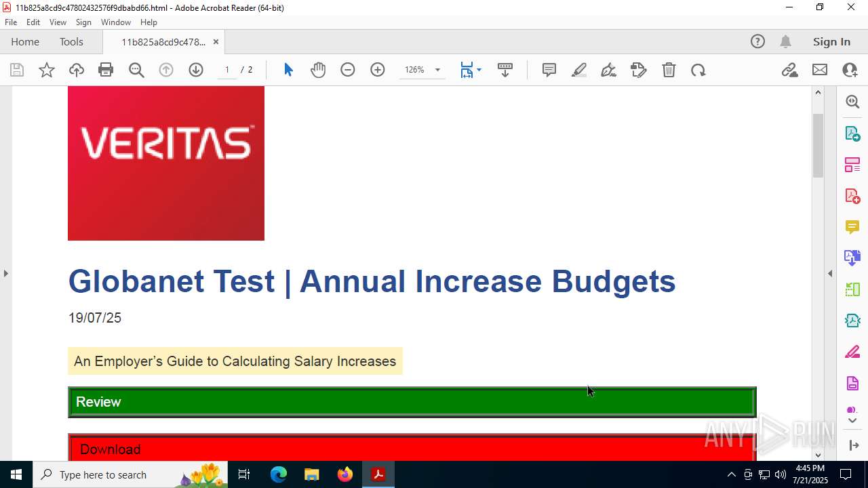Expand more tools chevron in right pane
Viewport: 868px width, 488px height.
(x=852, y=421)
